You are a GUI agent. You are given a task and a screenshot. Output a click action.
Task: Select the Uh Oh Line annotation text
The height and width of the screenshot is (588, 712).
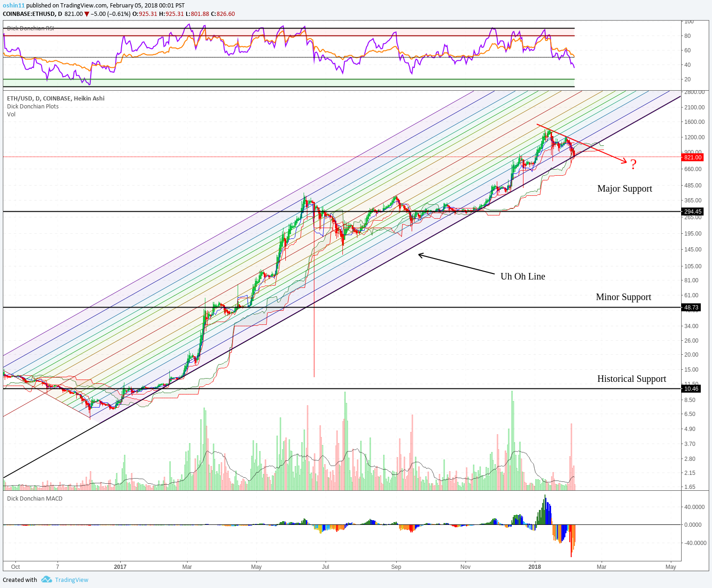pyautogui.click(x=523, y=276)
